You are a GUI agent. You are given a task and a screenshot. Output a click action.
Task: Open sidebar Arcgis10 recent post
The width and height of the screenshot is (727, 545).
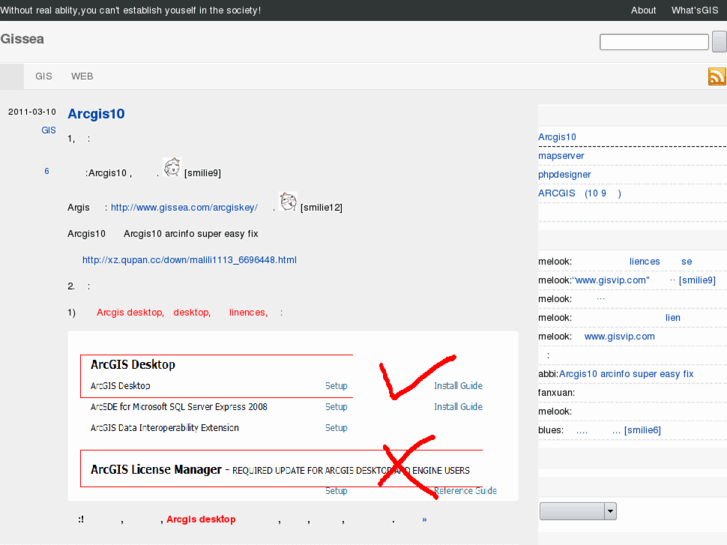coord(557,137)
